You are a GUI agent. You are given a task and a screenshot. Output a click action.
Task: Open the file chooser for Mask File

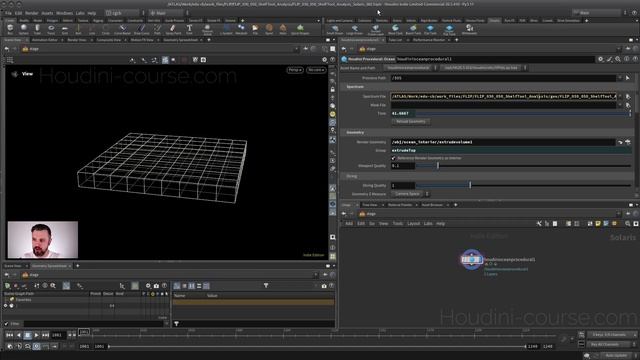click(628, 105)
